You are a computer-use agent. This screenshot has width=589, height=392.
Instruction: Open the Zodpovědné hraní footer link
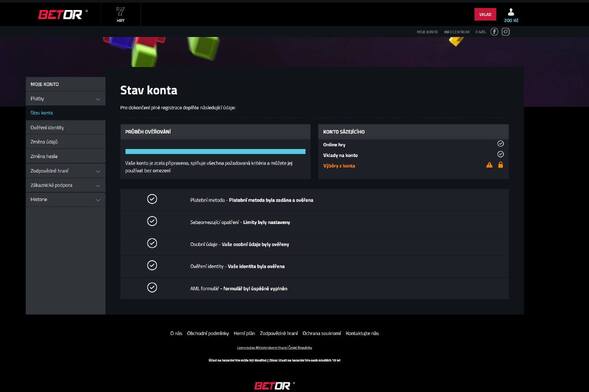279,333
